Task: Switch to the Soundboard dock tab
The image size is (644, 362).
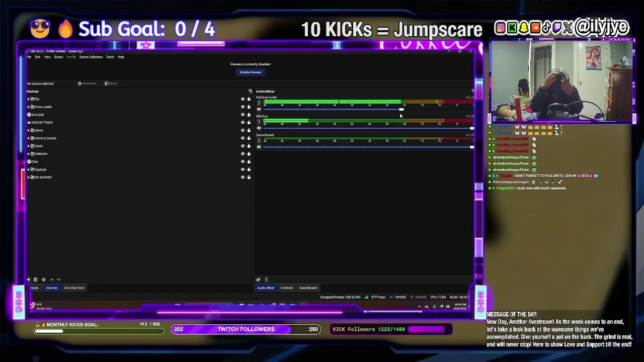Action: coord(308,288)
